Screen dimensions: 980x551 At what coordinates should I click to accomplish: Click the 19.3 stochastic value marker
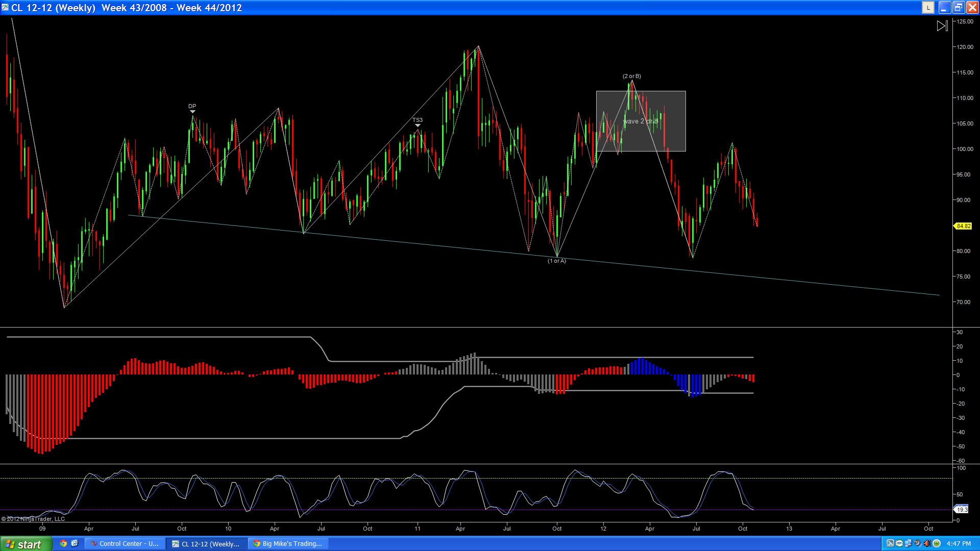[x=962, y=509]
